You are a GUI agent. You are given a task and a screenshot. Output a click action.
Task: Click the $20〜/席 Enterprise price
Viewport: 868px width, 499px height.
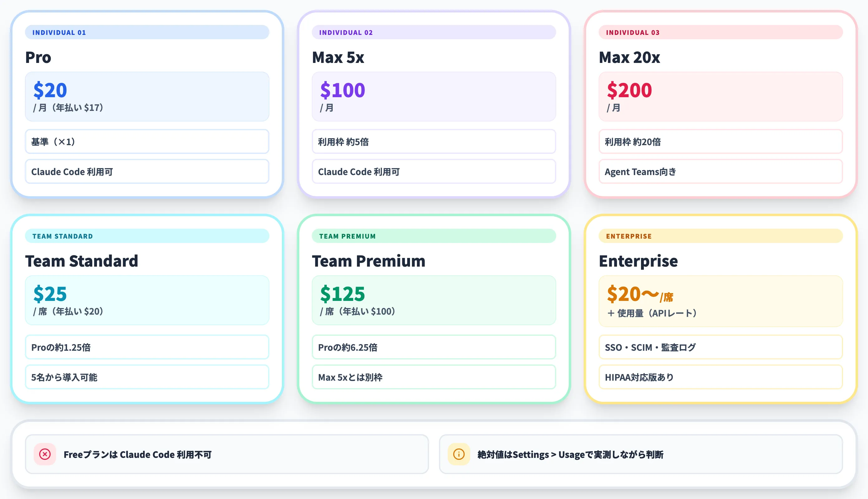(x=640, y=294)
